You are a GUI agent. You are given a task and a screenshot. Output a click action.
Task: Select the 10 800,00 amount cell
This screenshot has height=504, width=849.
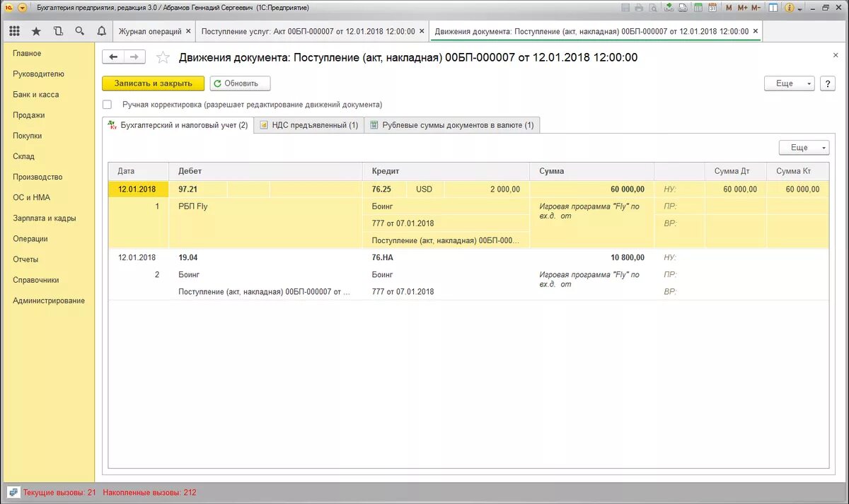tap(591, 257)
